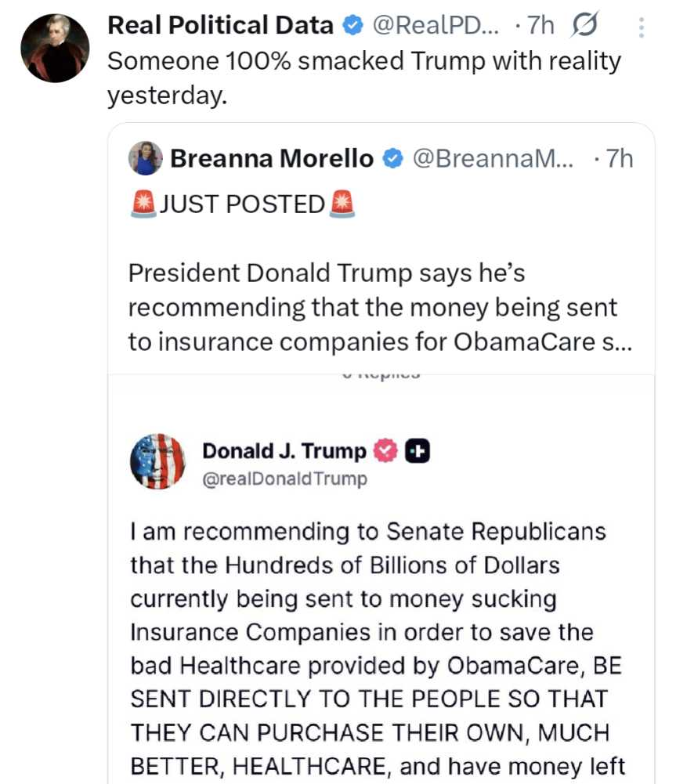The image size is (676, 784).
Task: Click the right siren emoji after JUST POSTED
Action: click(342, 204)
